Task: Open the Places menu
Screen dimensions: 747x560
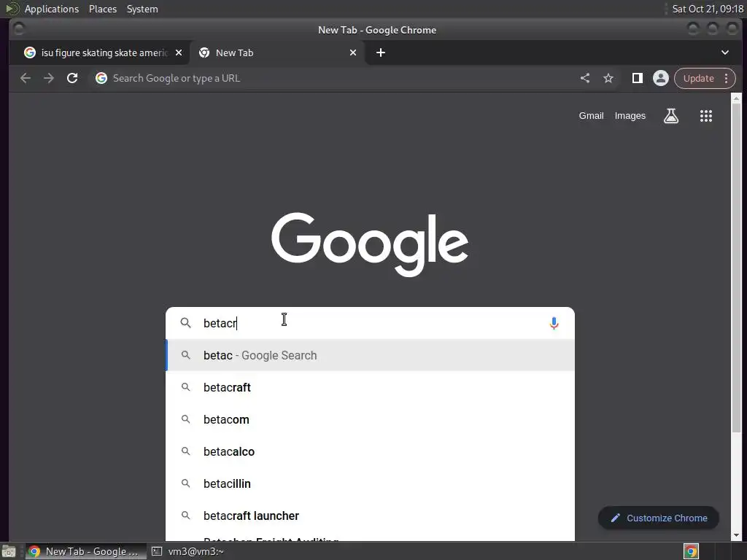Action: pos(103,9)
